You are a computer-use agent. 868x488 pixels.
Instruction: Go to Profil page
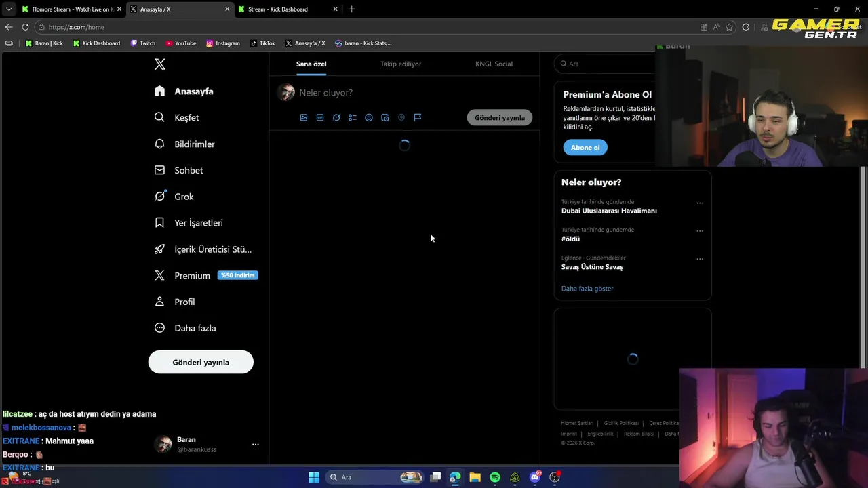pyautogui.click(x=175, y=302)
